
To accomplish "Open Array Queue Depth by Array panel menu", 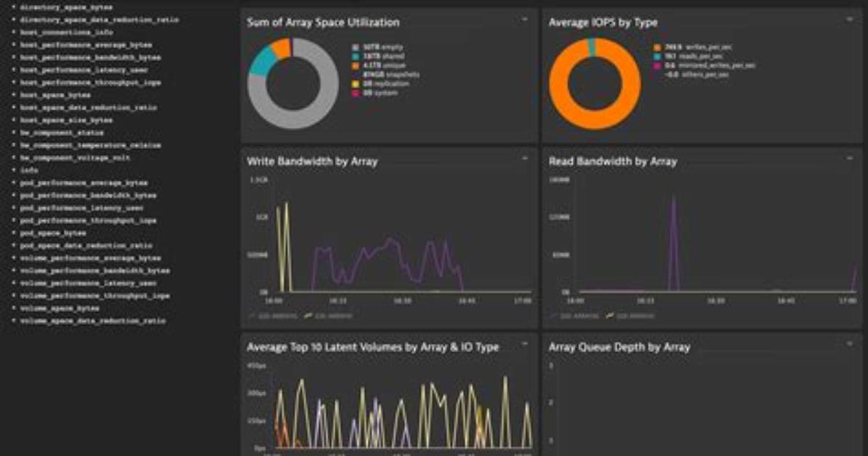I will click(850, 344).
